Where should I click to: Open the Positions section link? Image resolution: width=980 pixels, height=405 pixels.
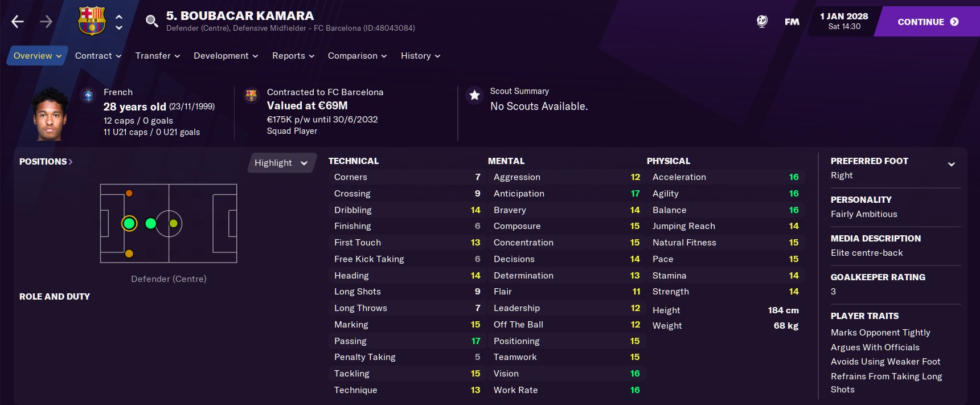pos(46,162)
